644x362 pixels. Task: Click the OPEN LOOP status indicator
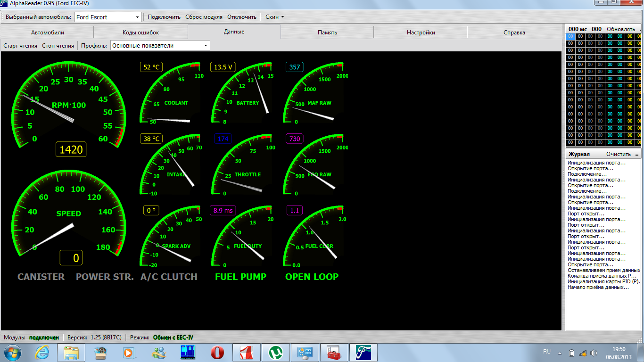tap(312, 277)
